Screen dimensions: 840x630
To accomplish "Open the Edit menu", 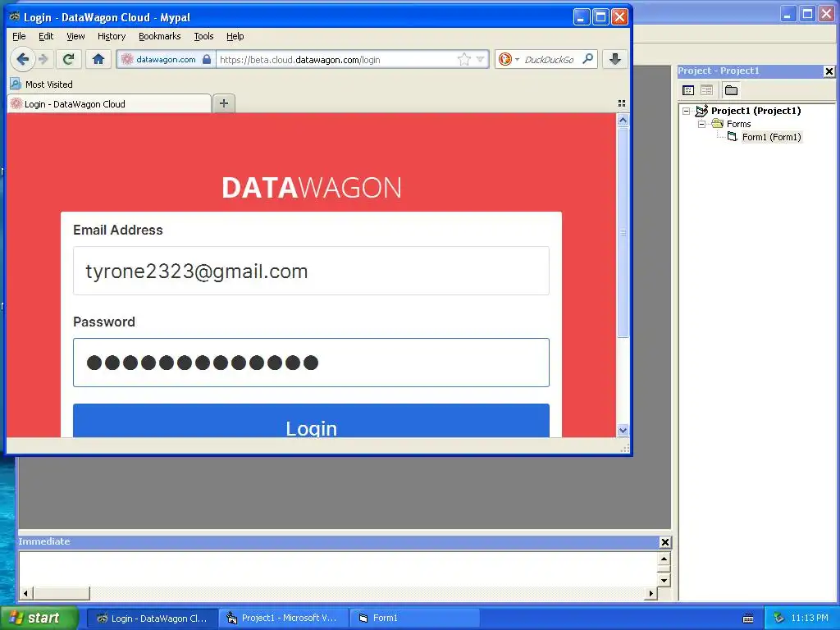I will (x=46, y=36).
